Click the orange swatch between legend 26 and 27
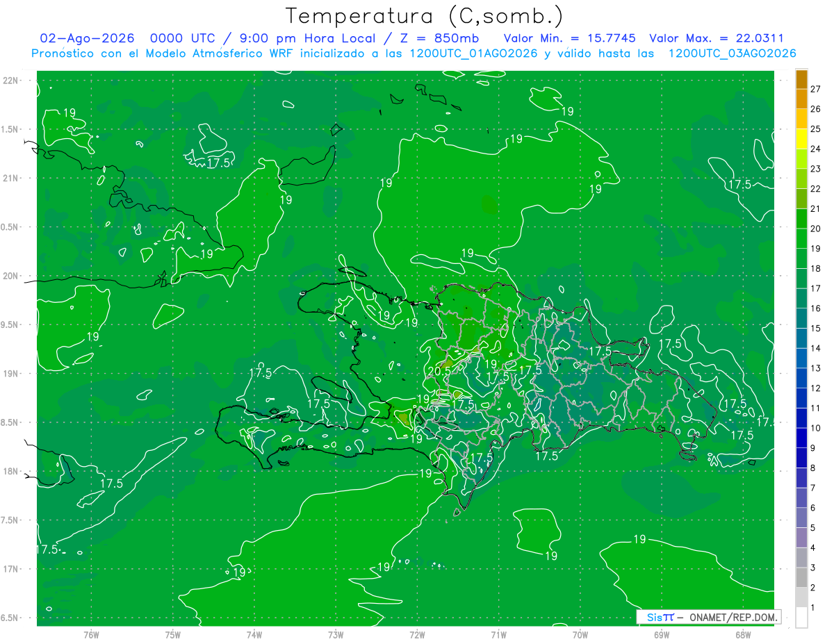Image resolution: width=834 pixels, height=644 pixels. [x=801, y=99]
